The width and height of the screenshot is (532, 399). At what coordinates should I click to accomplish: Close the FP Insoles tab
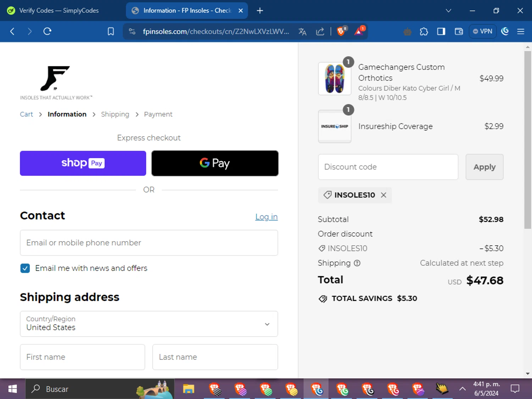(x=240, y=11)
